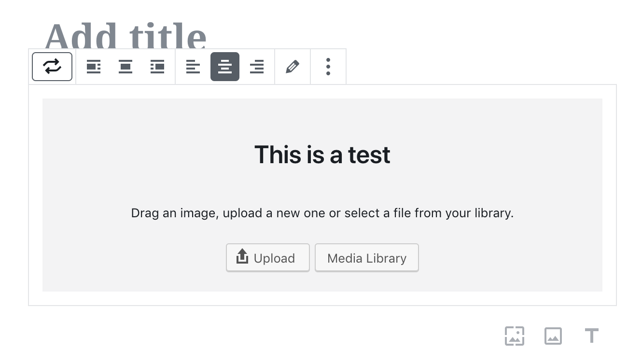Click the blank space below the block
The image size is (642, 364).
pyautogui.click(x=241, y=336)
